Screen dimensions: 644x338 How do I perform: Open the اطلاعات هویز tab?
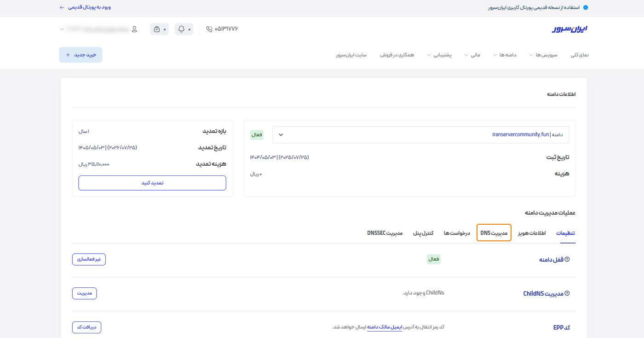(532, 233)
